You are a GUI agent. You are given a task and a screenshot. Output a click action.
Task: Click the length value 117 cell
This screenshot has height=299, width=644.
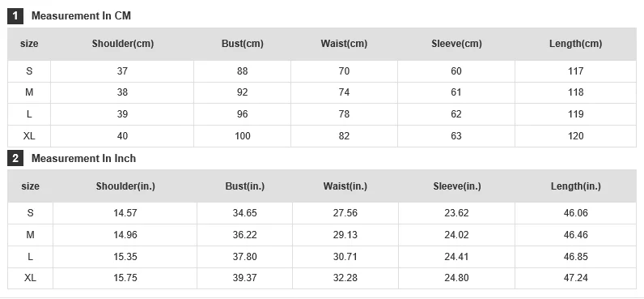click(x=575, y=71)
